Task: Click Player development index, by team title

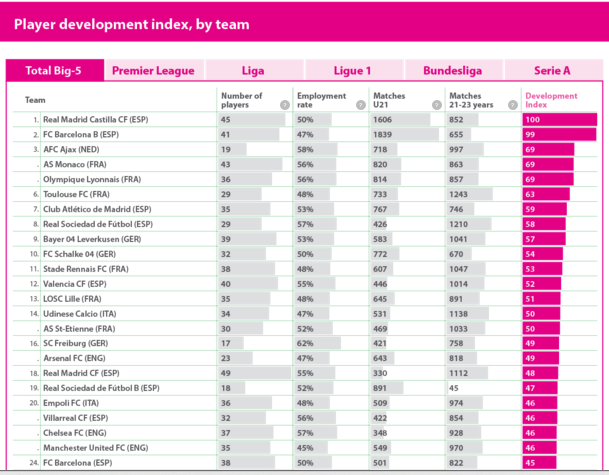Action: point(132,24)
